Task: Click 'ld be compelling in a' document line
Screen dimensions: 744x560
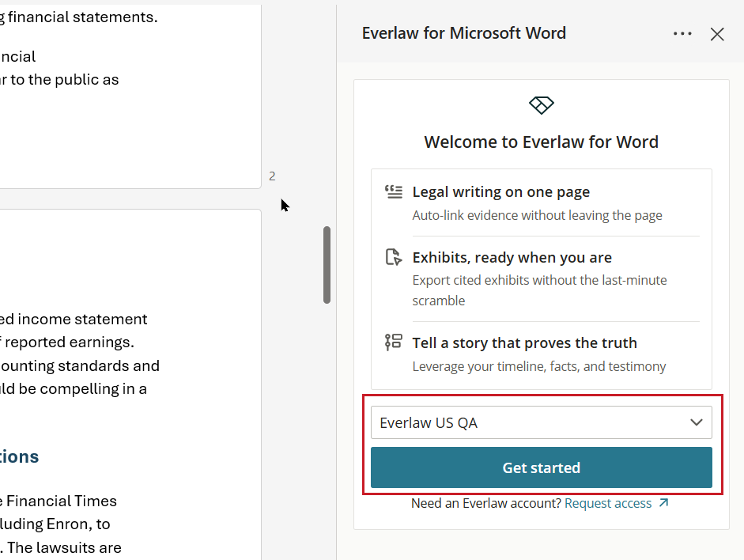Action: pos(74,389)
